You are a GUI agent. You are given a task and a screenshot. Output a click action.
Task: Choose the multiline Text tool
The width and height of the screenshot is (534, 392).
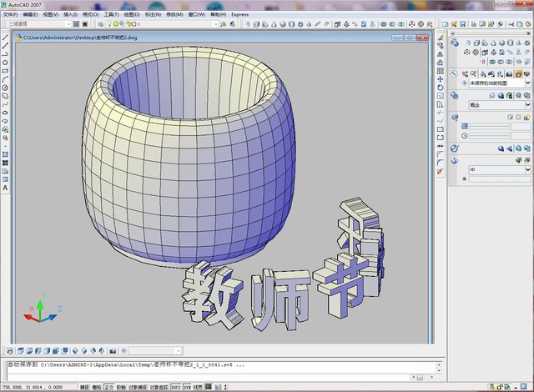pyautogui.click(x=5, y=188)
